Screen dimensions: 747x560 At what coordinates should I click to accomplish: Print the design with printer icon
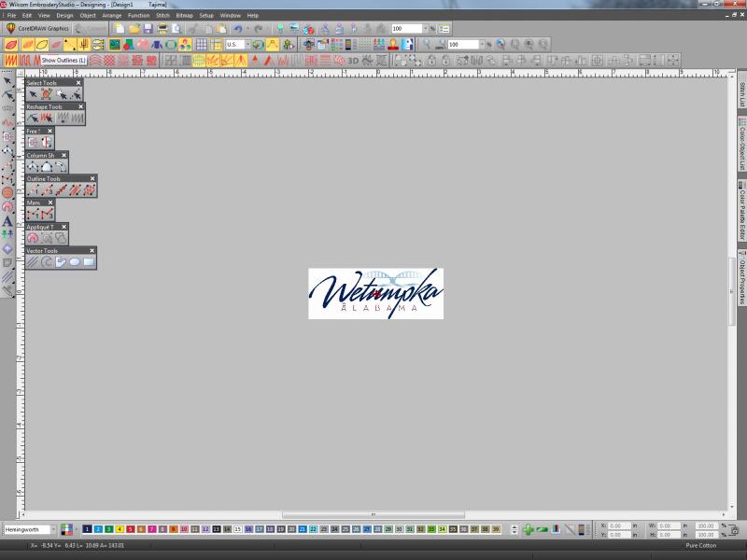pos(162,29)
